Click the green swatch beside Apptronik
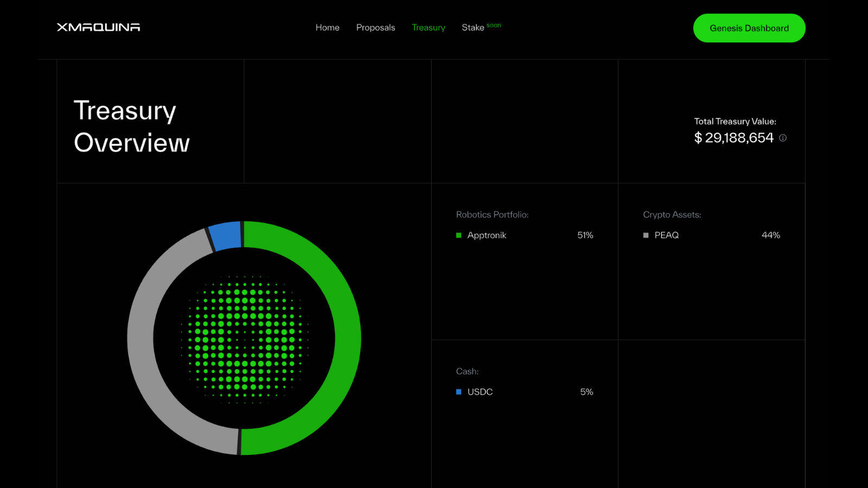Screen dimensions: 868x488 click(x=458, y=235)
